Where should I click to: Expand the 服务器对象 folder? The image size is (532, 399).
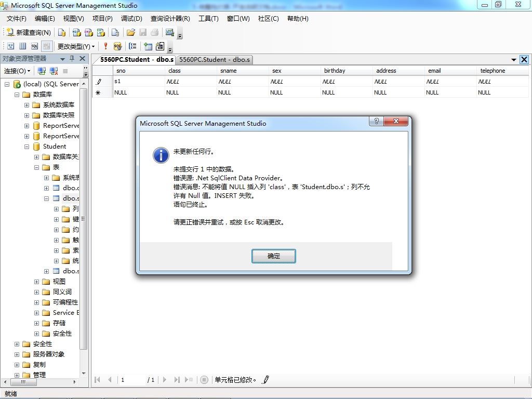pos(17,354)
